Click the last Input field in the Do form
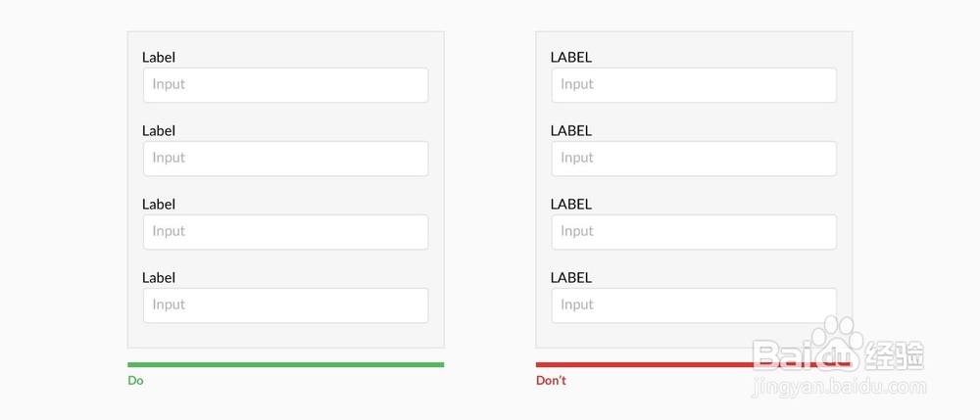Image resolution: width=980 pixels, height=420 pixels. click(x=285, y=305)
